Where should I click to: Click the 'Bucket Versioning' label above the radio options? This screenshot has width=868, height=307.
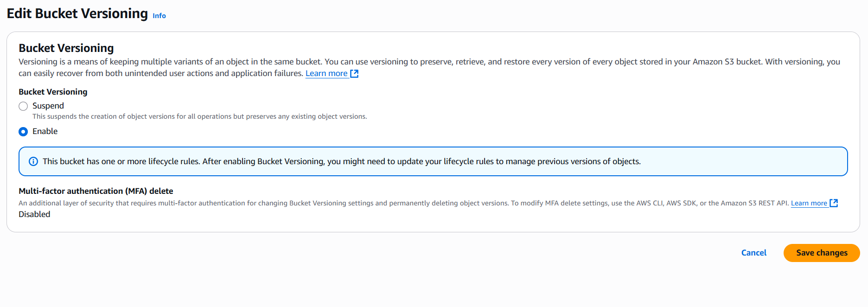click(x=53, y=92)
